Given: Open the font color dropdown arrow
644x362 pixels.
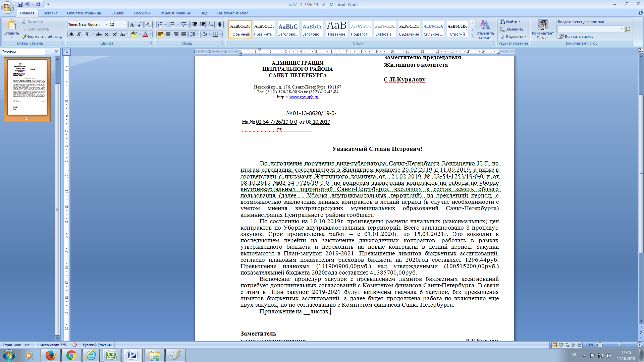Looking at the screenshot, I should tap(150, 34).
